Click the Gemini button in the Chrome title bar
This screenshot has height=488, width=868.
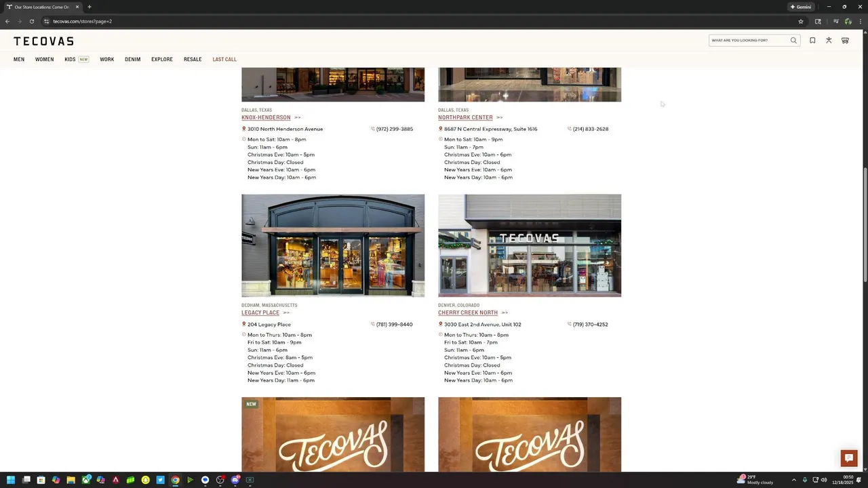(801, 7)
